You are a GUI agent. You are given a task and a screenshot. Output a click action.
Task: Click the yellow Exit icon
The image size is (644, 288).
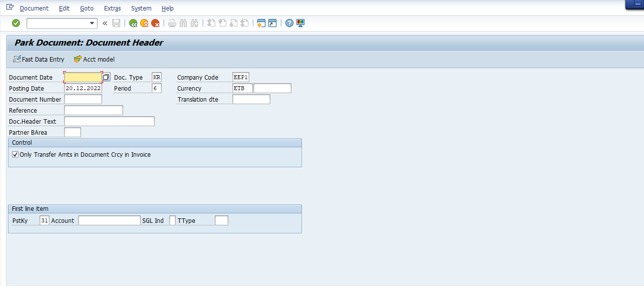pos(144,23)
